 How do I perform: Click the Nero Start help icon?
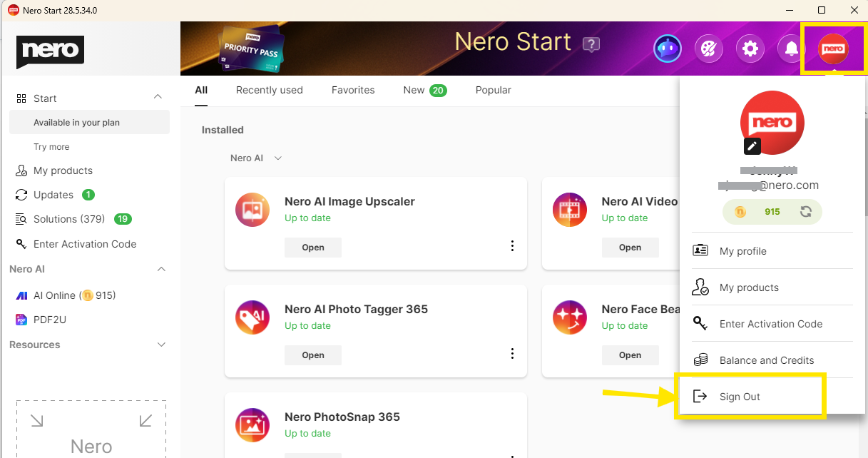pos(591,44)
